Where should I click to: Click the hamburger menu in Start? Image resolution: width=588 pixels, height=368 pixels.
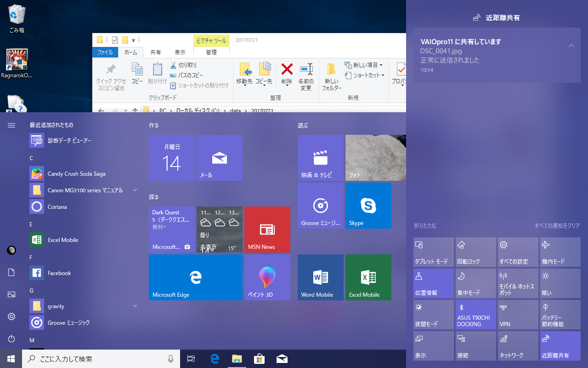pos(11,125)
